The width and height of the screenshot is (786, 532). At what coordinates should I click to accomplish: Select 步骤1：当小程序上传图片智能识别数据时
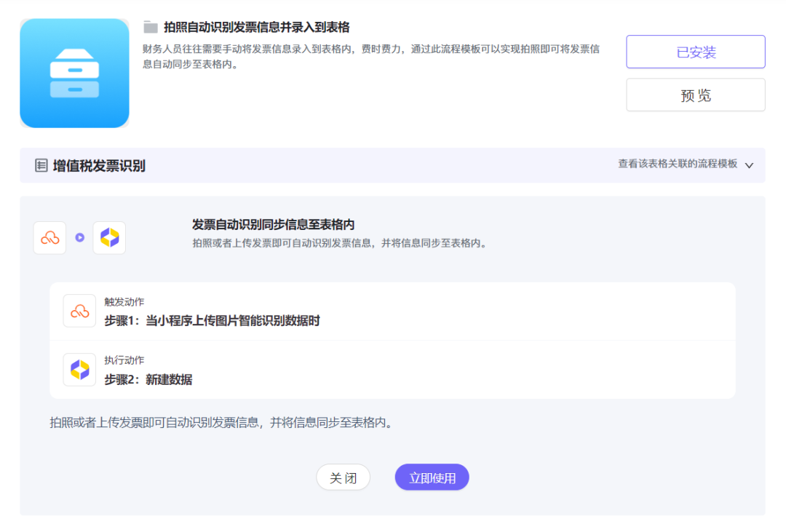click(212, 321)
